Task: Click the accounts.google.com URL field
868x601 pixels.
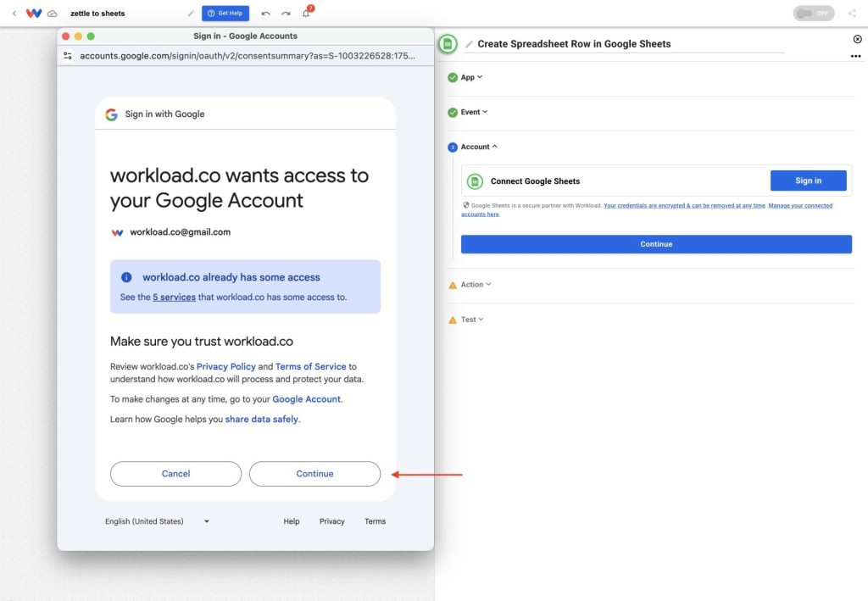Action: coord(248,56)
